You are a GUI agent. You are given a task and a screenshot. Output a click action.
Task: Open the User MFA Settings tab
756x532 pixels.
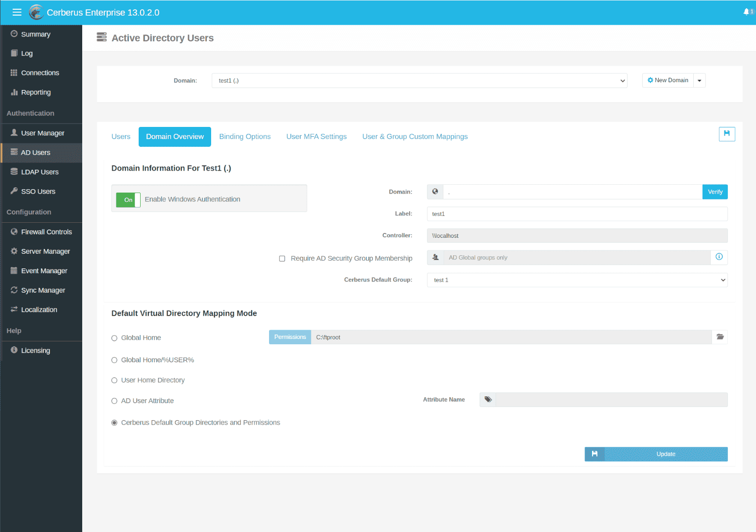pyautogui.click(x=316, y=137)
